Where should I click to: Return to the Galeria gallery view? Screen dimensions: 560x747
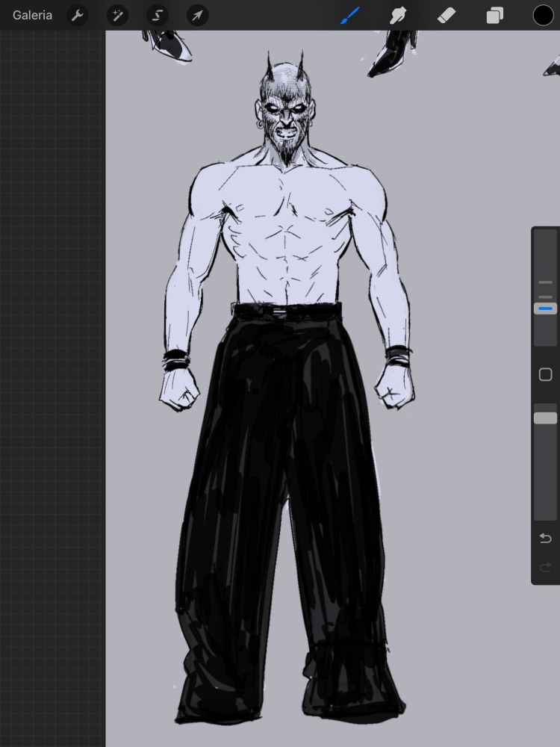click(32, 15)
